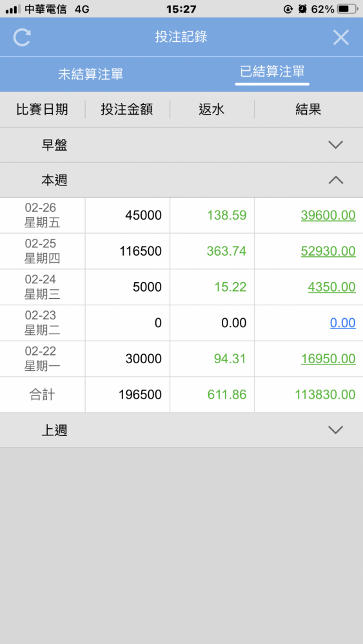The width and height of the screenshot is (363, 644).
Task: Tap the refresh icon in the header
Action: pyautogui.click(x=22, y=37)
